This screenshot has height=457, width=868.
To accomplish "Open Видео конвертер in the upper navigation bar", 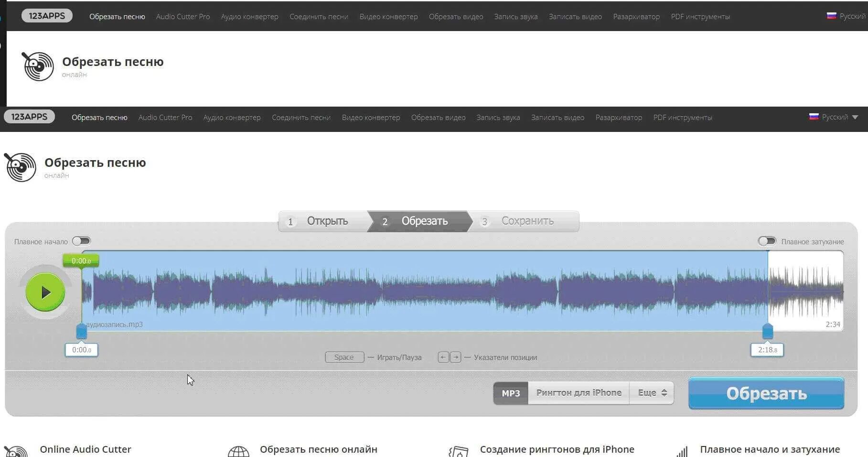I will click(389, 16).
